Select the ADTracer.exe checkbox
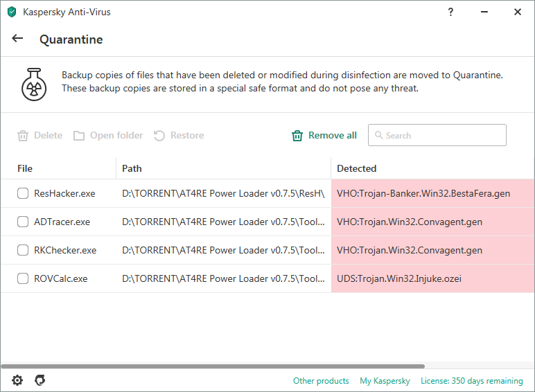The image size is (535, 392). click(x=23, y=222)
